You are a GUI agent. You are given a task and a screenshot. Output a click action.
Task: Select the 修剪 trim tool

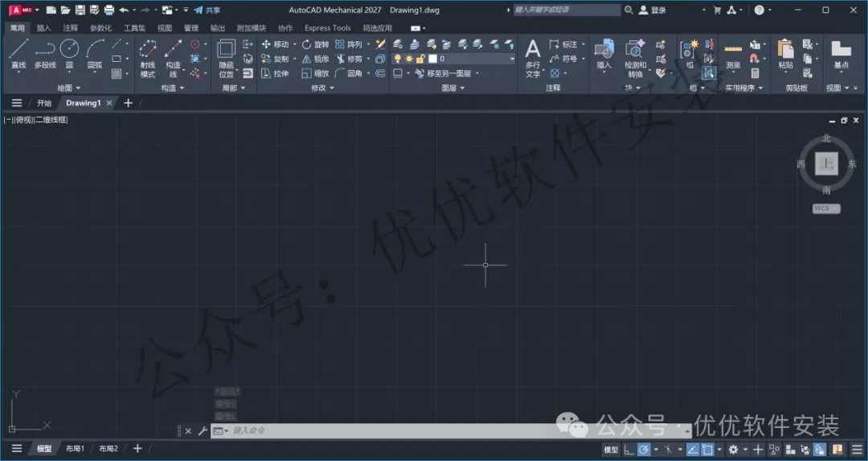pyautogui.click(x=349, y=59)
